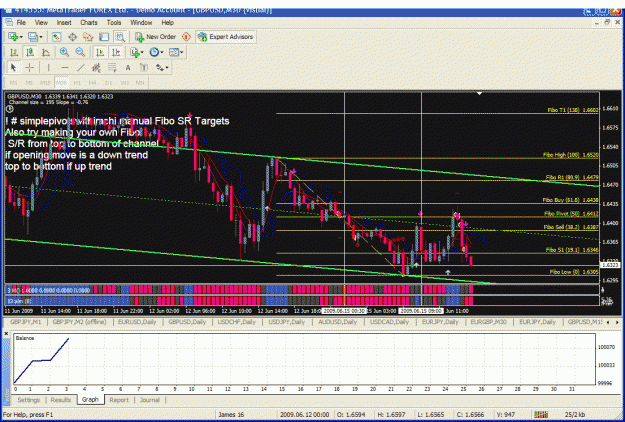Open the tester Report tab
The image size is (625, 422).
click(x=119, y=400)
